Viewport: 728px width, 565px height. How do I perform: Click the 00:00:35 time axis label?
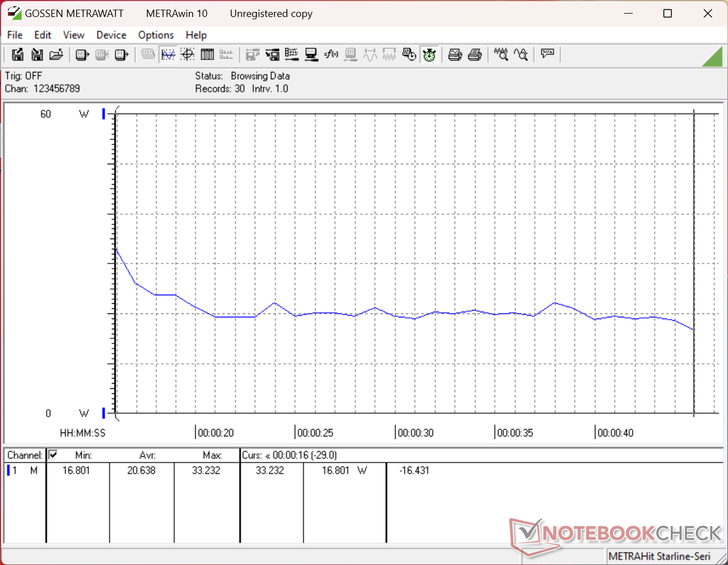pos(515,433)
